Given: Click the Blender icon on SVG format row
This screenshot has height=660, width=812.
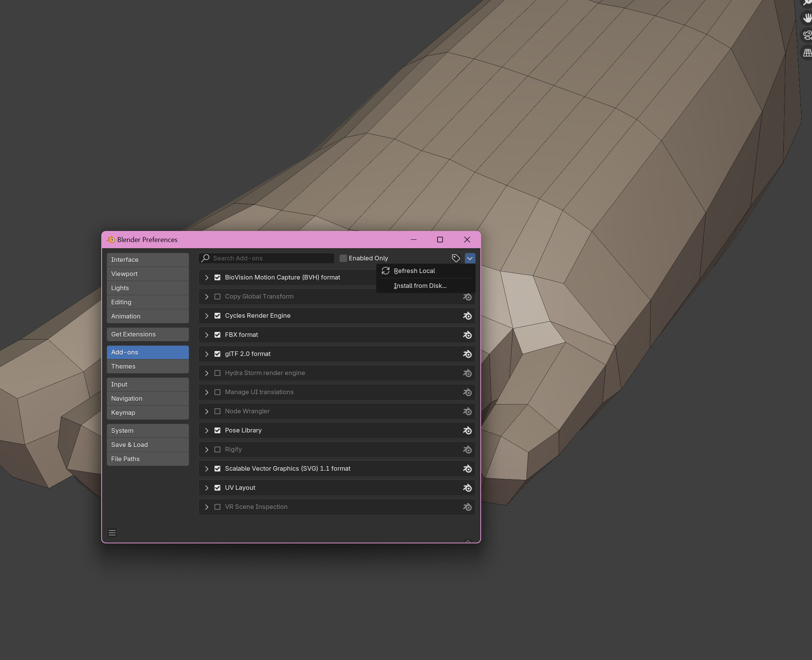Looking at the screenshot, I should click(x=467, y=469).
